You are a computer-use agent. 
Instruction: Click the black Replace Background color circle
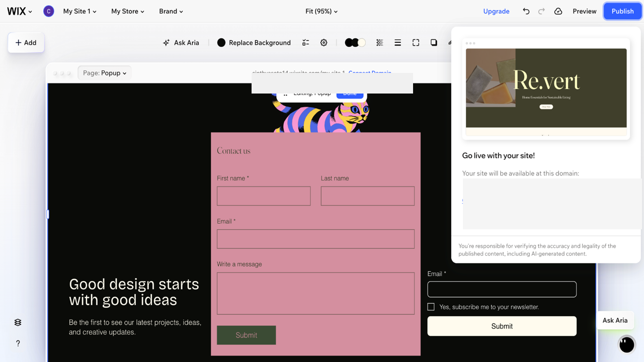coord(221,43)
